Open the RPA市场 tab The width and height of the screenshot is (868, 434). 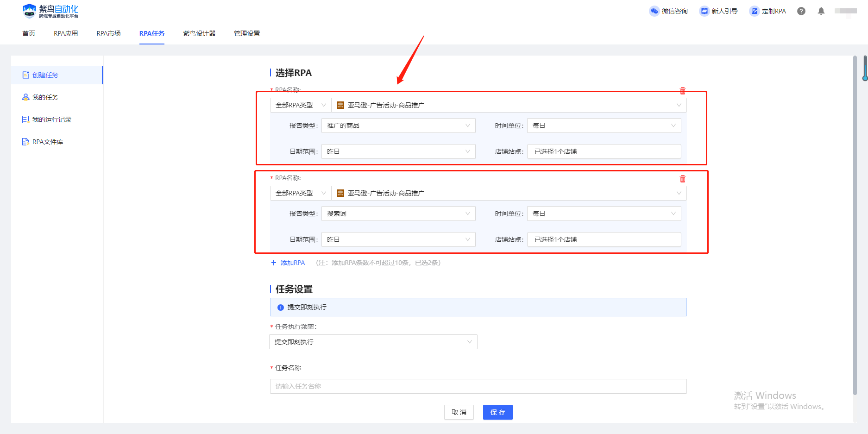108,33
